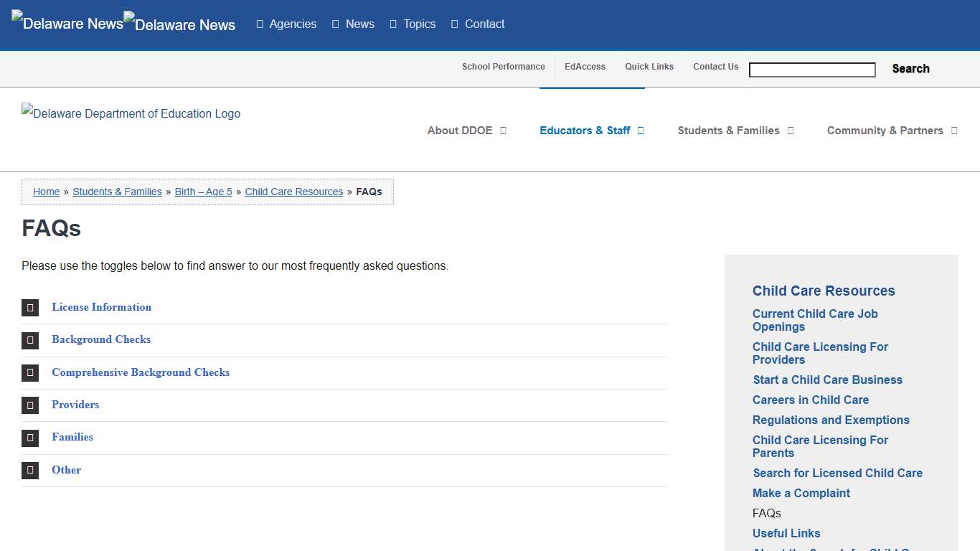This screenshot has height=551, width=980.
Task: Expand the License Information toggle icon
Action: point(30,308)
